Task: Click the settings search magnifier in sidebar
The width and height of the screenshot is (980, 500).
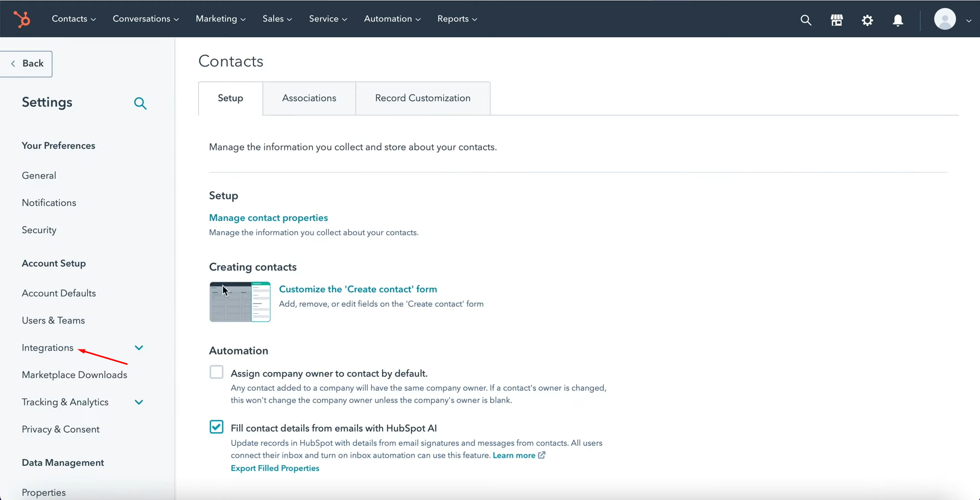Action: pyautogui.click(x=140, y=103)
